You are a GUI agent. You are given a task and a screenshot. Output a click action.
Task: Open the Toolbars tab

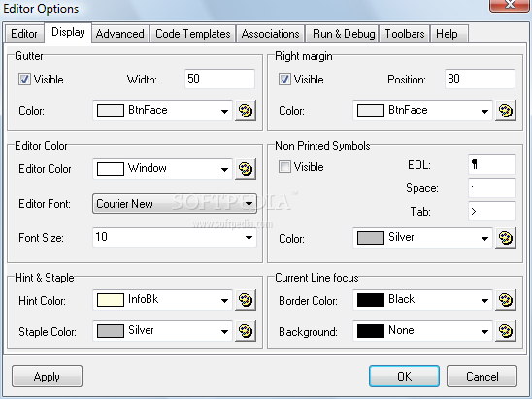coord(405,34)
